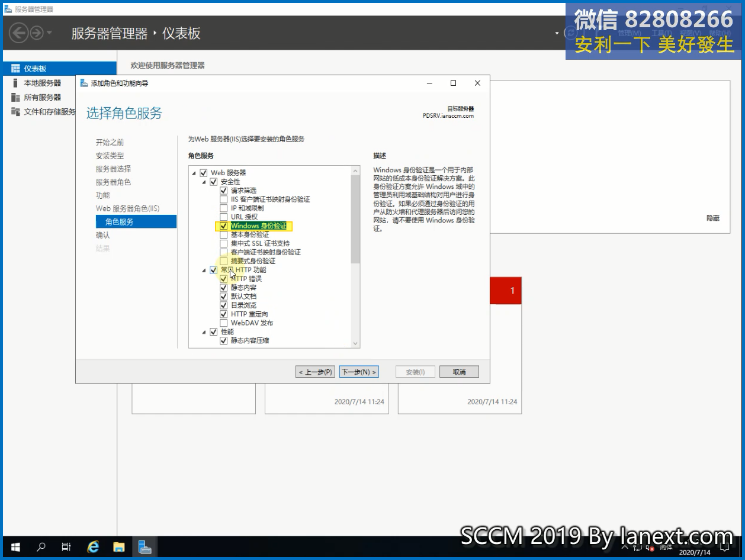The image size is (745, 560).
Task: Jump to the 功能 wizard step
Action: tap(103, 195)
